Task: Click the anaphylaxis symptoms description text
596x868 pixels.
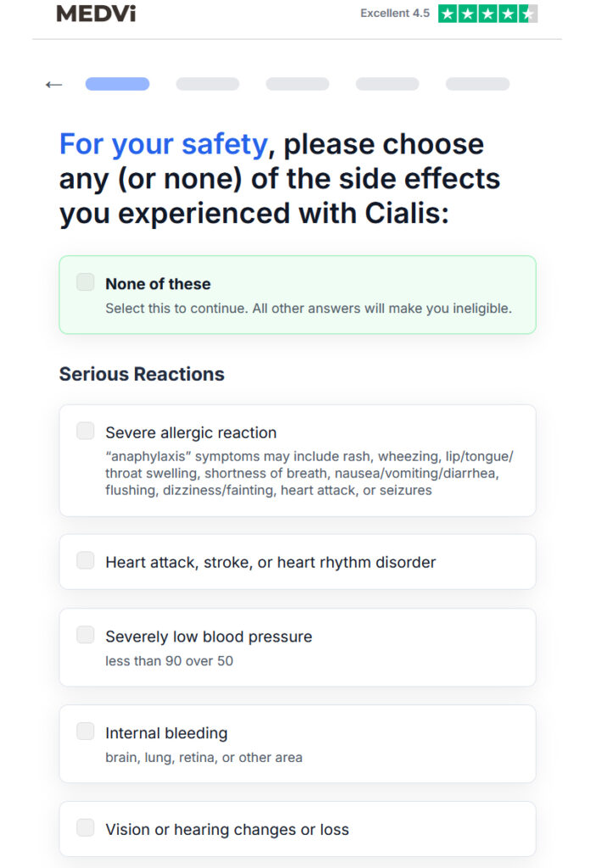Action: tap(309, 473)
